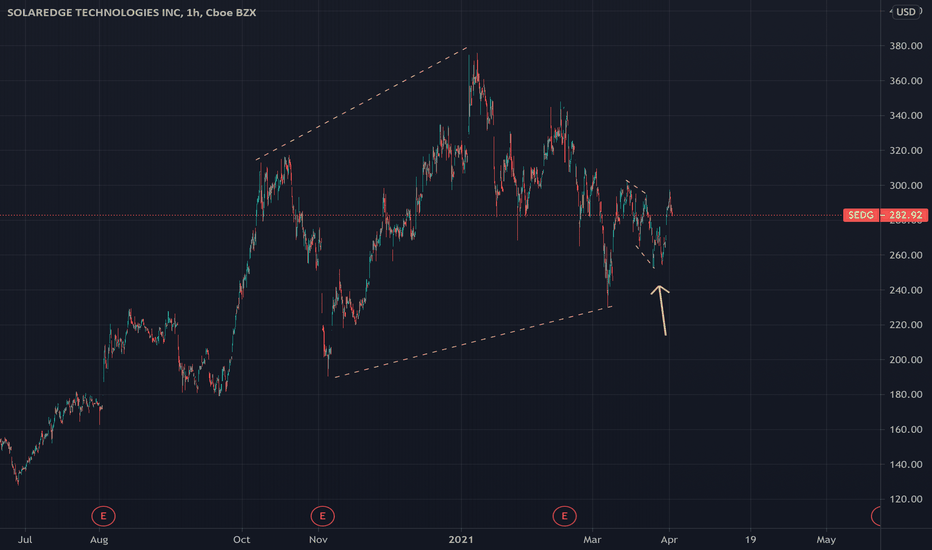The image size is (932, 550).
Task: Click the earnings marker near Aug
Action: point(103,516)
